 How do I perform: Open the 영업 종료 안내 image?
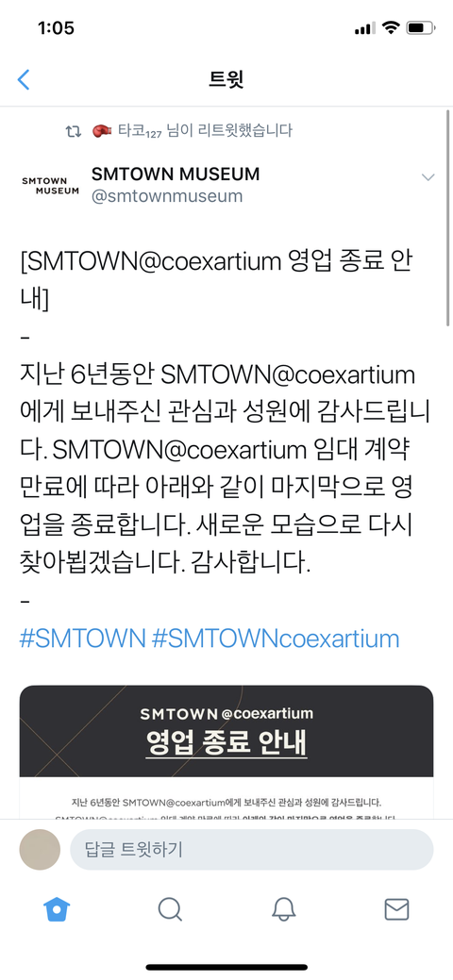[x=226, y=751]
